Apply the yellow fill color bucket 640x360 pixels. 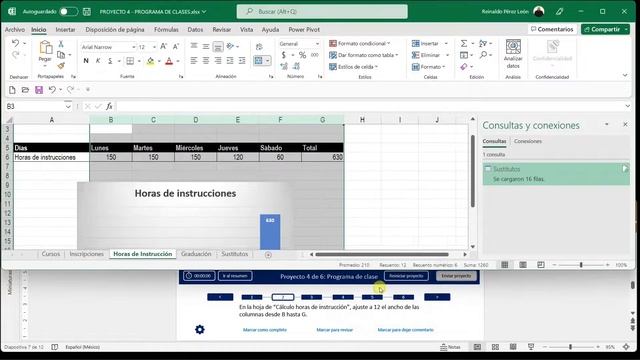coord(150,61)
